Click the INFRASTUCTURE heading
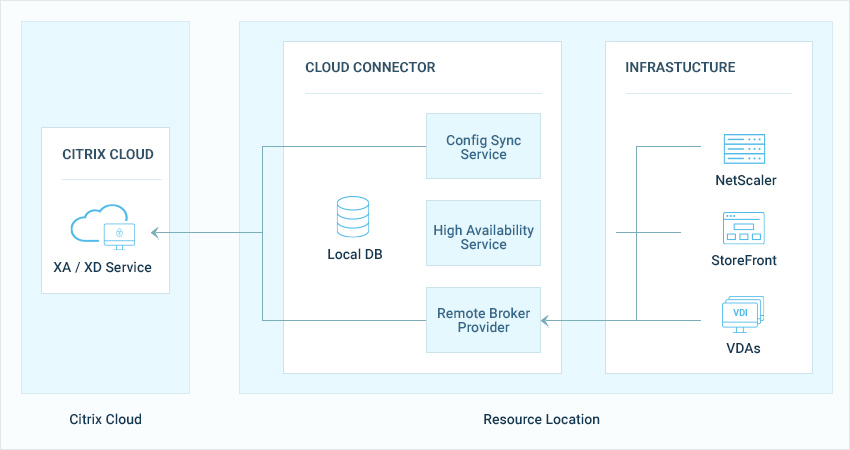Image resolution: width=850 pixels, height=450 pixels. click(x=680, y=67)
